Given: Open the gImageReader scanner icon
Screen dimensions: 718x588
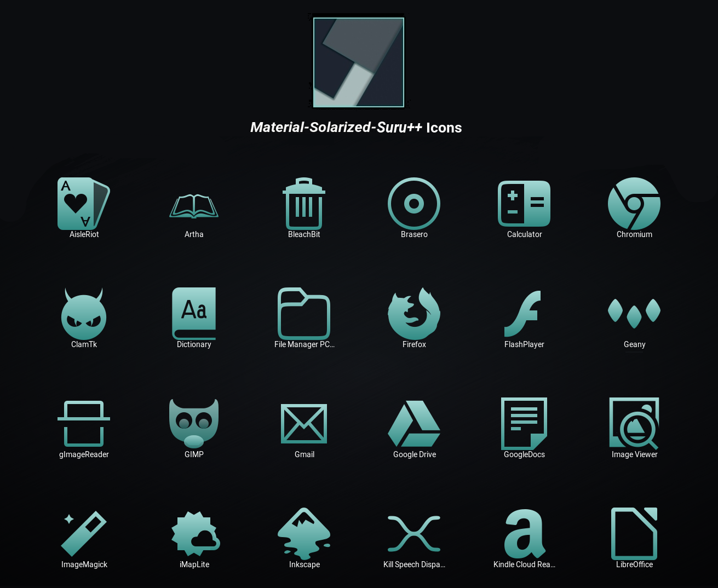Looking at the screenshot, I should tap(84, 424).
